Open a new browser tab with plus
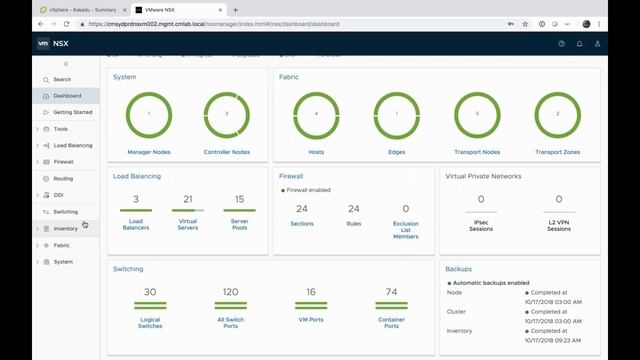 [236, 10]
